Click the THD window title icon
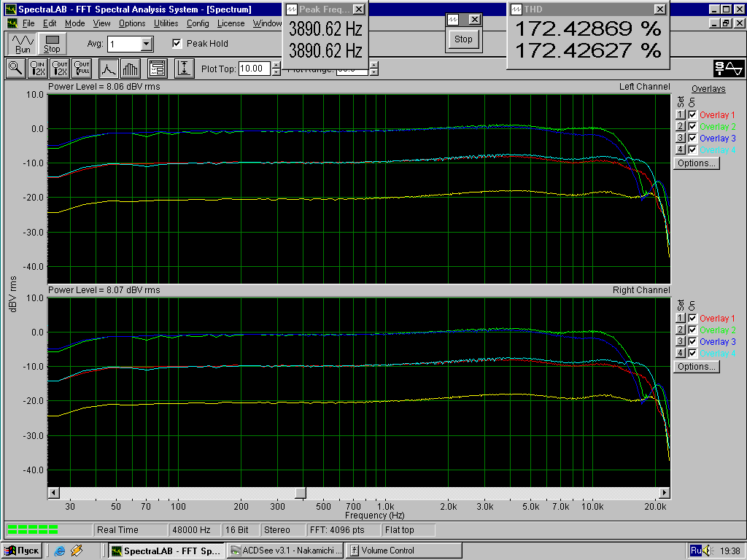 [516, 9]
